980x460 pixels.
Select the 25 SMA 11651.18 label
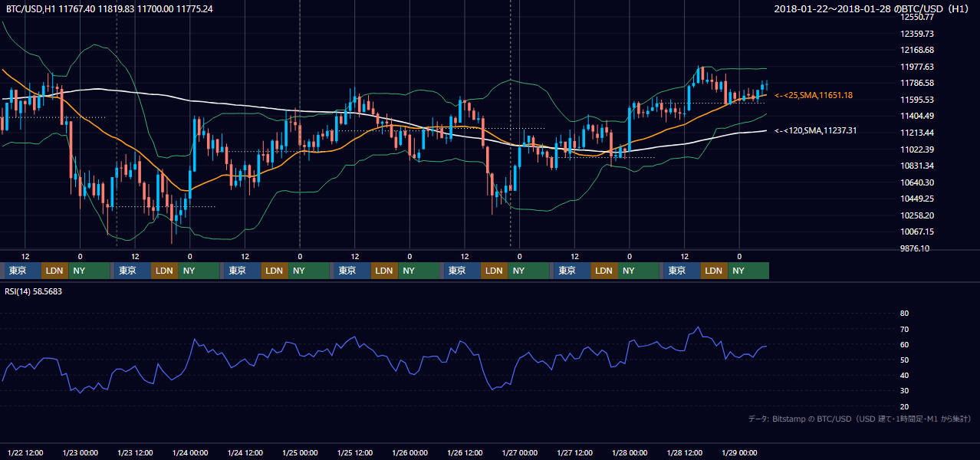(x=814, y=95)
